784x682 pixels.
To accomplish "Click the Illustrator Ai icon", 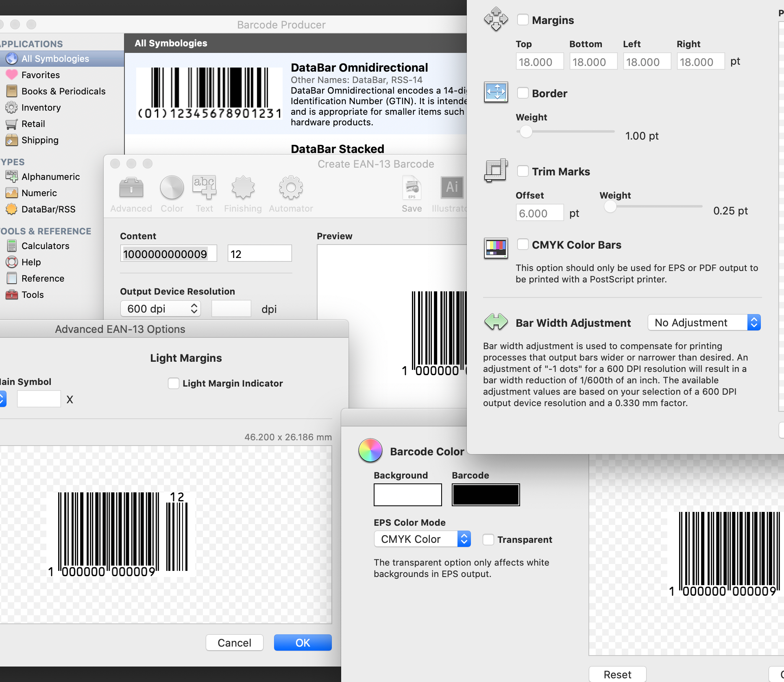I will pos(452,188).
